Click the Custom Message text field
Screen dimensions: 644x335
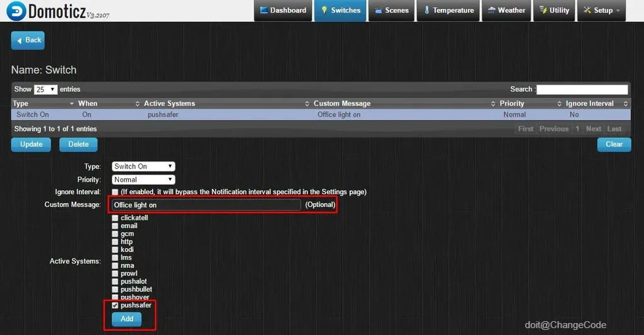click(206, 205)
